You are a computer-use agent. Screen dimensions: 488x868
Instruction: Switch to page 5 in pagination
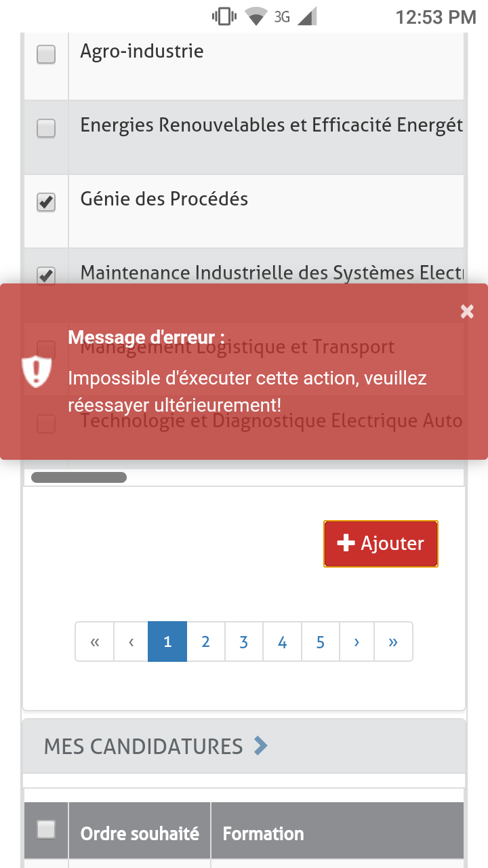(321, 642)
